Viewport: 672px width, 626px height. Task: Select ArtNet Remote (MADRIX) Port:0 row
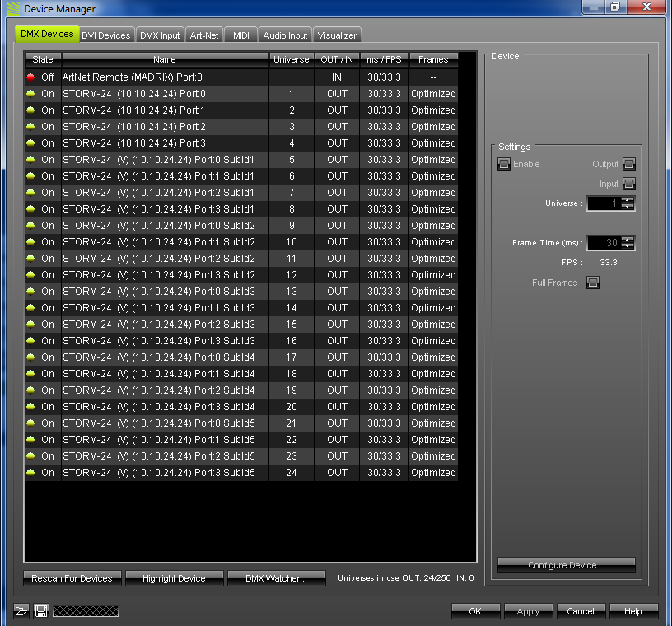click(x=241, y=77)
